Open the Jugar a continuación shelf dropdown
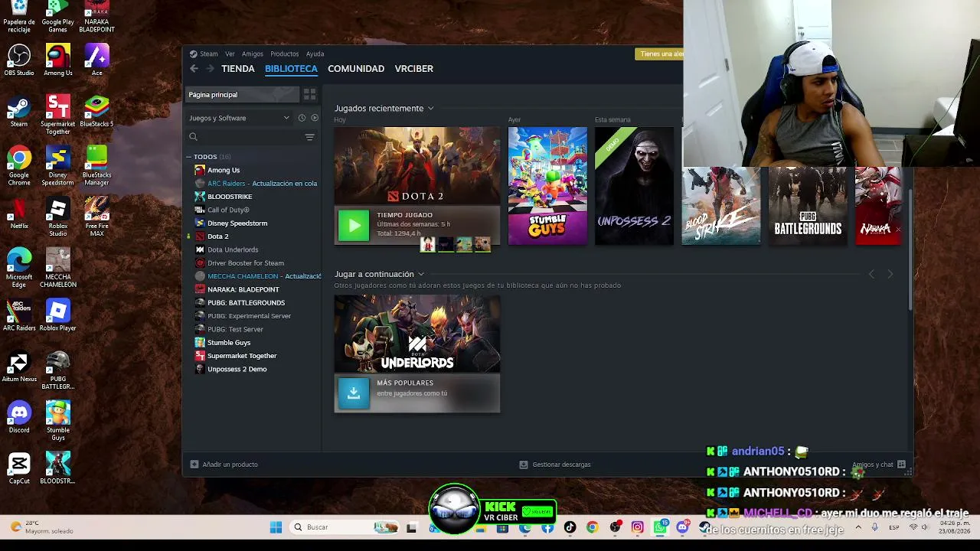Screen dimensions: 980x551 tap(420, 274)
